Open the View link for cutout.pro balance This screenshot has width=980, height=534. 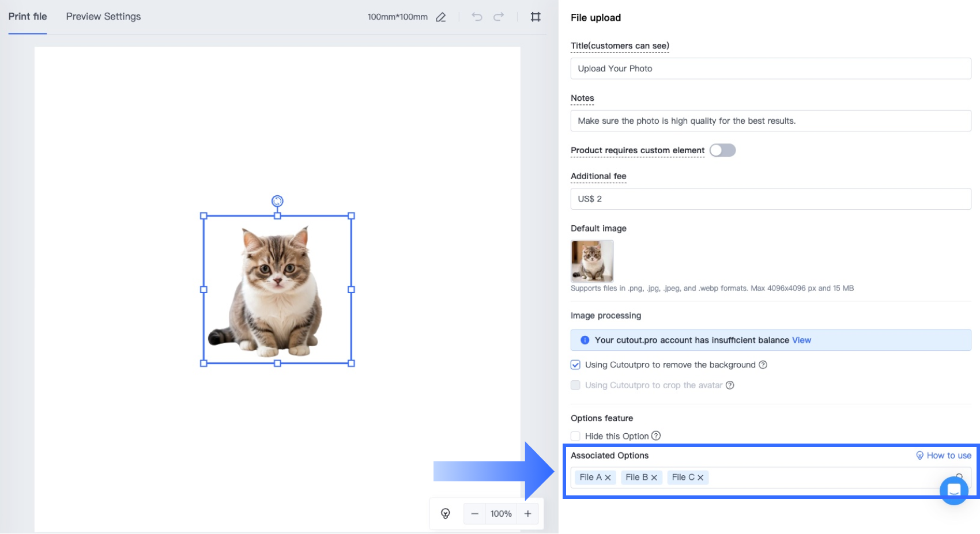(x=801, y=340)
